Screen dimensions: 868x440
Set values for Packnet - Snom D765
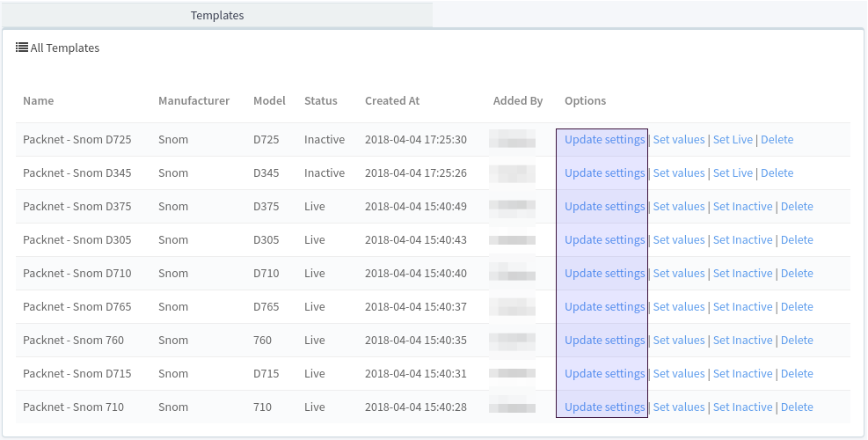click(679, 306)
